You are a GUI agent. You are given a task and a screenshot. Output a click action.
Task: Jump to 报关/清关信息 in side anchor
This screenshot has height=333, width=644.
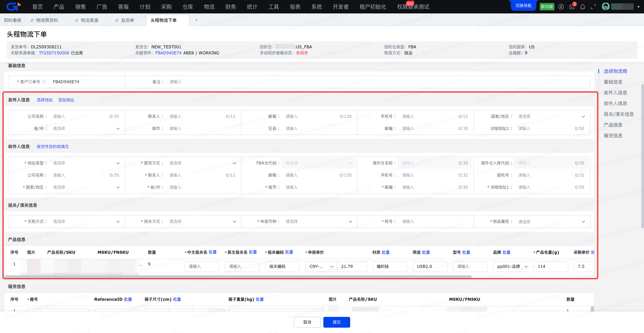click(619, 114)
